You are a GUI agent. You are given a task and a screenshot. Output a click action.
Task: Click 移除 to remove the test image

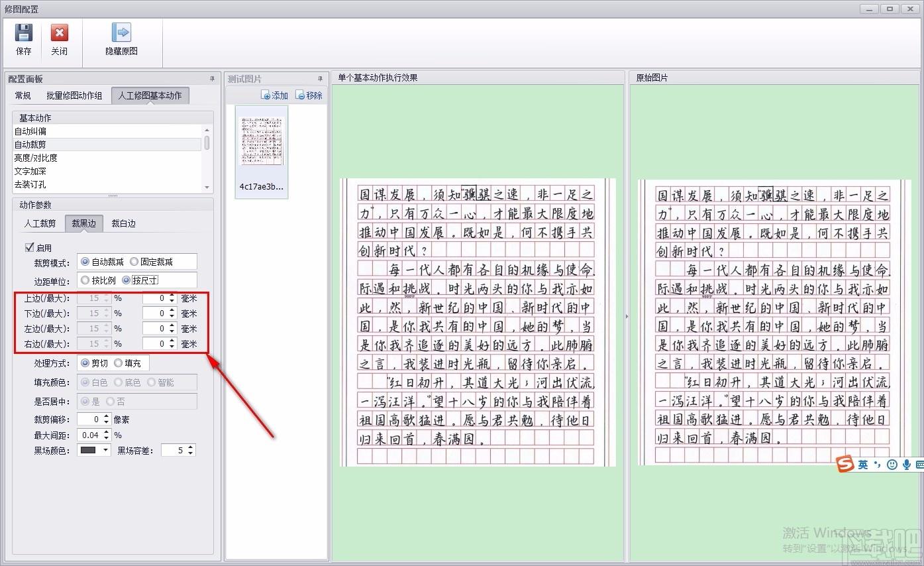tap(309, 95)
